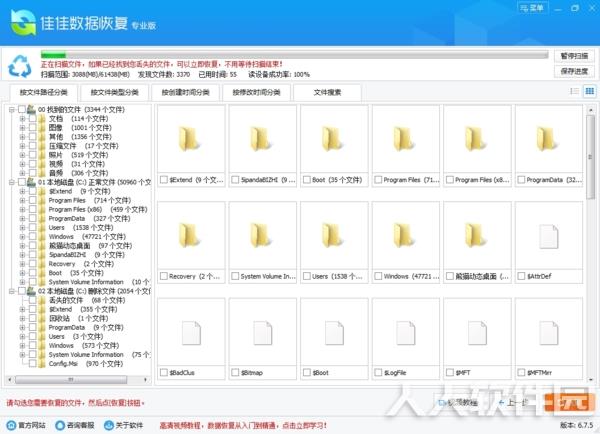Select the $MFT file icon
Viewport: 600px width, 434px height.
(478, 333)
